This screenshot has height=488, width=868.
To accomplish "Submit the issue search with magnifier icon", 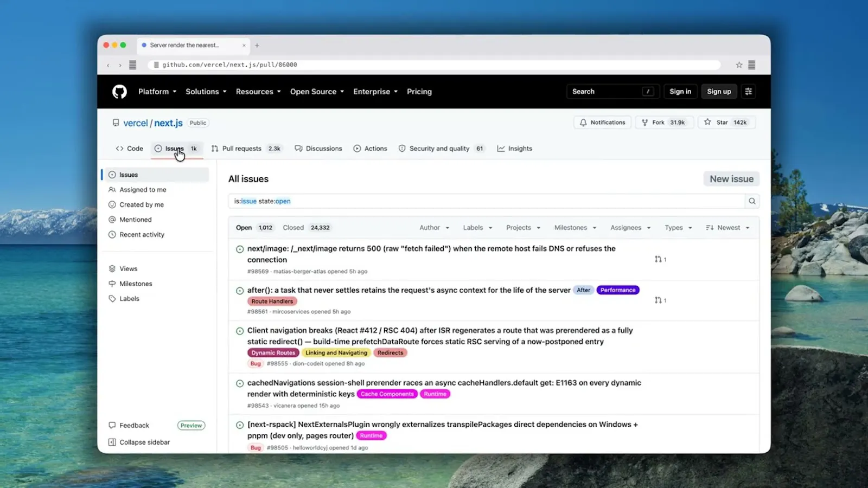I will click(x=752, y=201).
